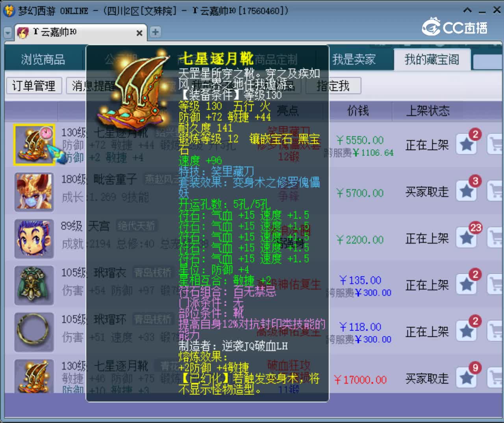Click 正在上架 status of ¥2200.00 item

tap(427, 238)
